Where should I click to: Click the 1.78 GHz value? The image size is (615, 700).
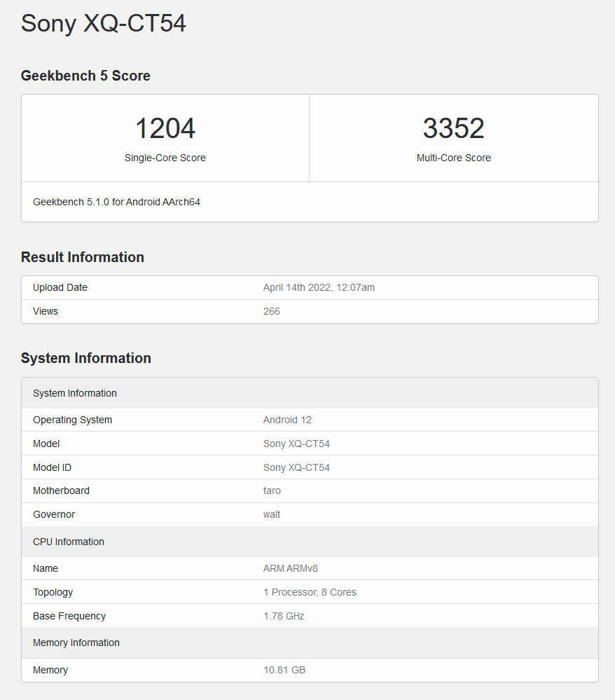coord(284,616)
